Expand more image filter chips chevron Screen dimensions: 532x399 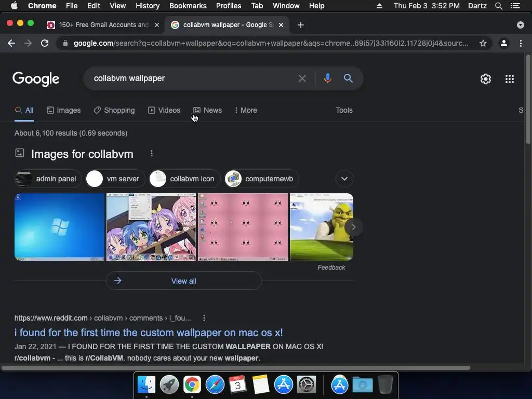point(344,179)
